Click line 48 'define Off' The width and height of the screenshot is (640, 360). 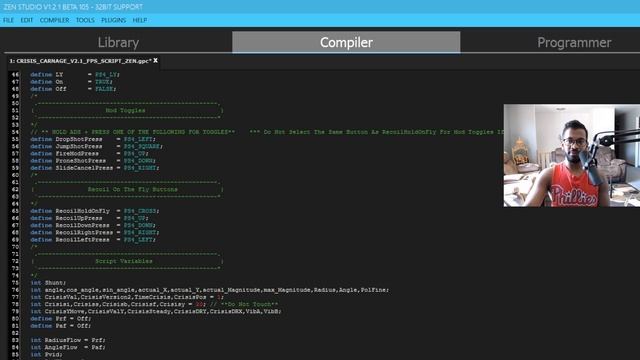pos(73,89)
